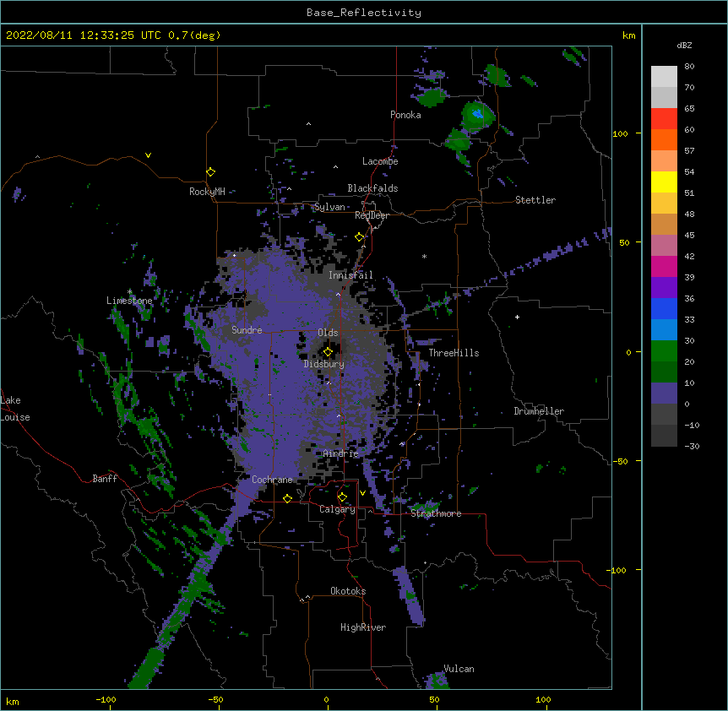Click the yellow diamond marker above RockyMH
Image resolution: width=728 pixels, height=711 pixels.
click(x=211, y=172)
